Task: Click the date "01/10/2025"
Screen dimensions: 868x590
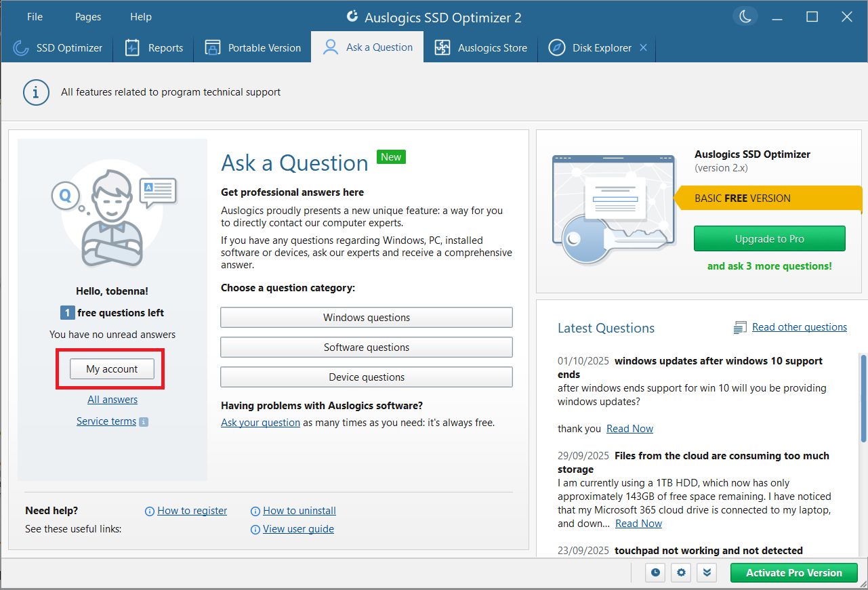Action: pos(583,361)
